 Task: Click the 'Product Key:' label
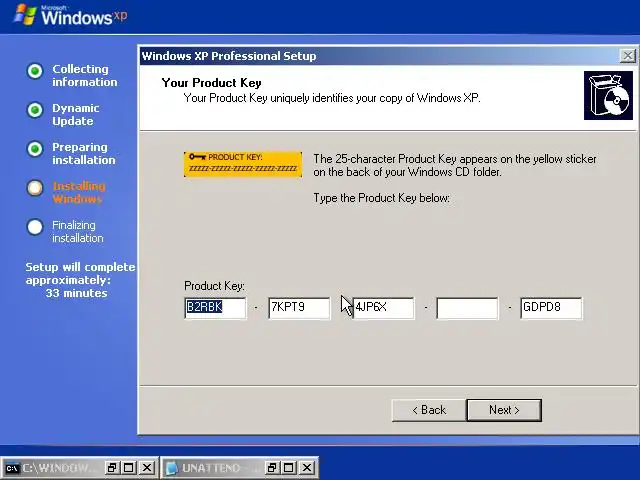click(x=214, y=286)
